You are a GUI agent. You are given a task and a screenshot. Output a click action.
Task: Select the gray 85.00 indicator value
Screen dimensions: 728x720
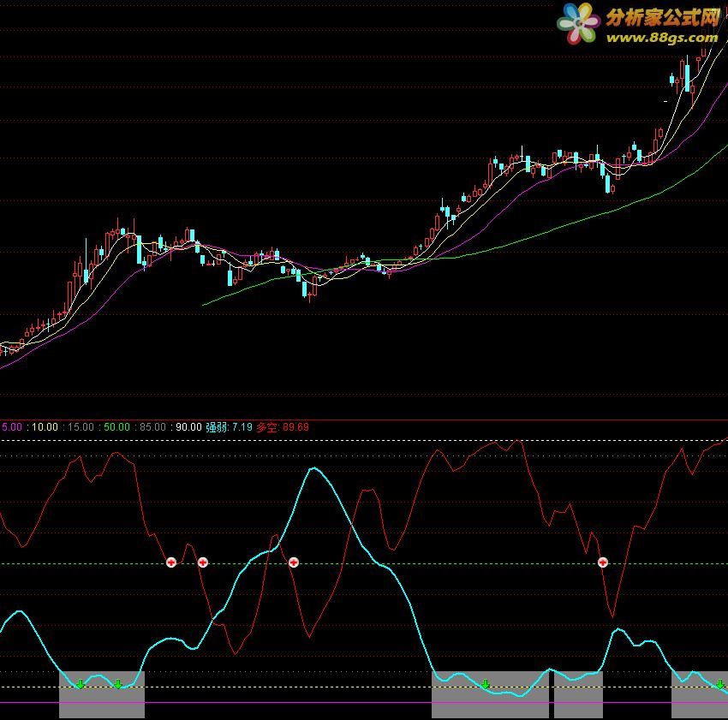point(152,427)
